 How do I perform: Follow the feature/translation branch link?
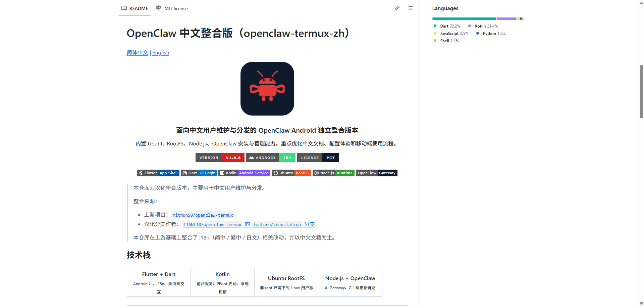coord(277,224)
